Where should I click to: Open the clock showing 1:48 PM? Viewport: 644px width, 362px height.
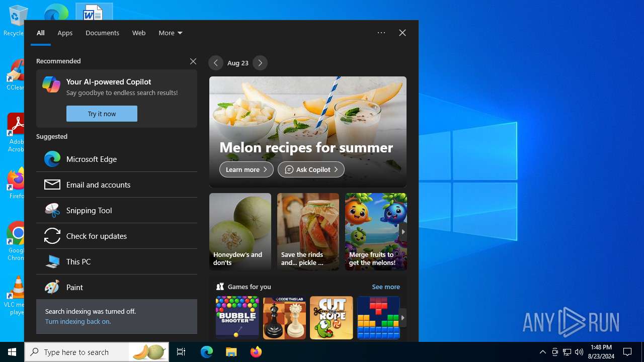coord(601,352)
